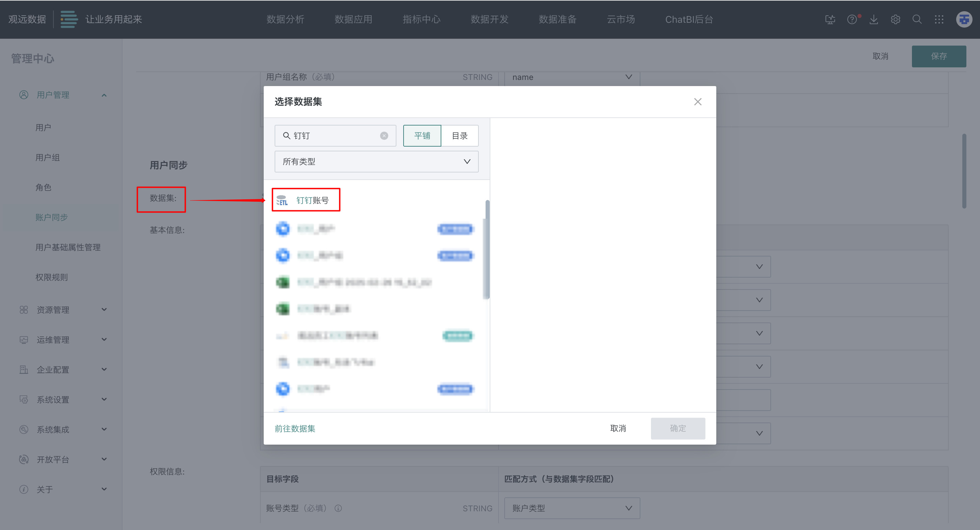Click the top-right search magnifier icon

[x=917, y=19]
